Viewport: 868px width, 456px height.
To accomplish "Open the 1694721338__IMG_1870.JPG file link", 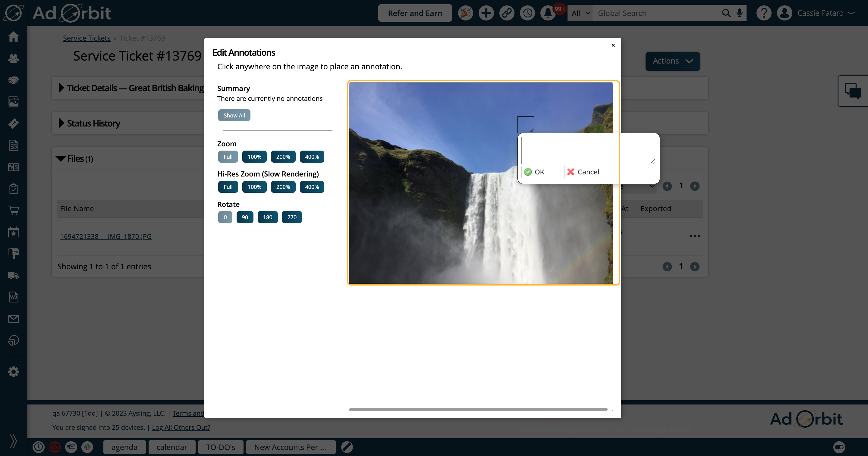I will tap(106, 236).
